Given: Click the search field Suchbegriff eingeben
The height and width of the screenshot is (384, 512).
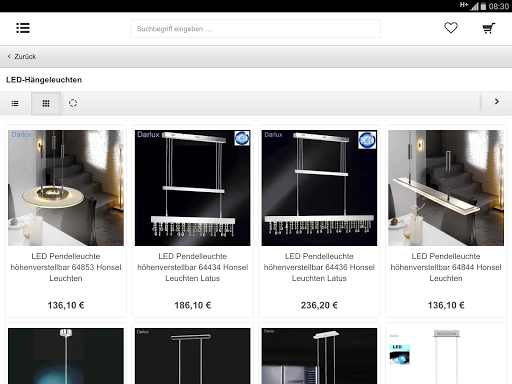Looking at the screenshot, I should 255,29.
